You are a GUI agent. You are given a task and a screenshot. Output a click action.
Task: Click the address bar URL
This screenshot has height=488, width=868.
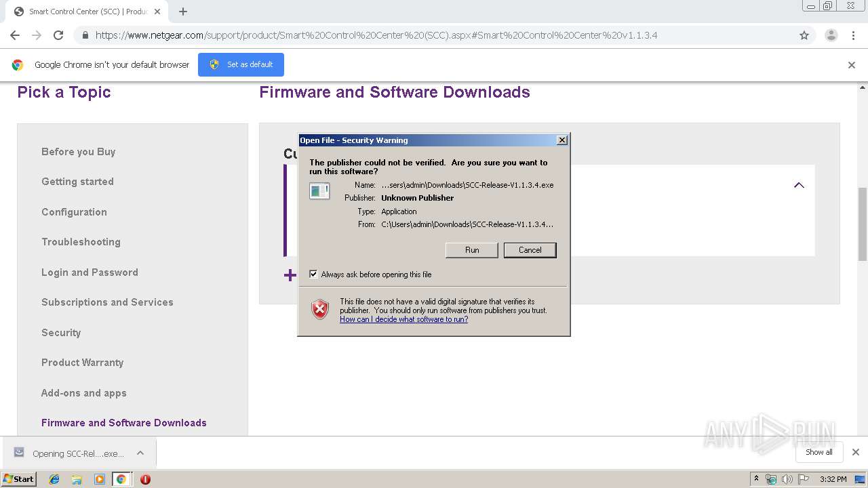[376, 35]
